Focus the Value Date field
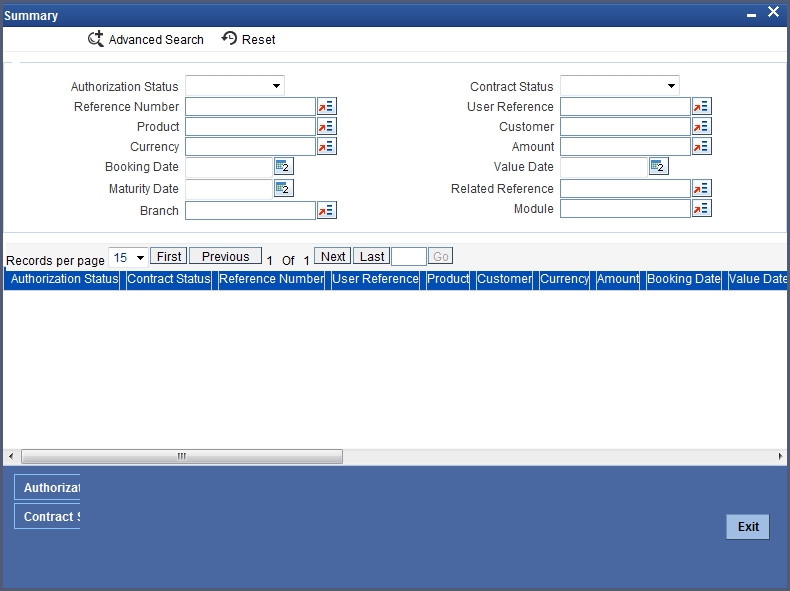790x591 pixels. point(604,167)
